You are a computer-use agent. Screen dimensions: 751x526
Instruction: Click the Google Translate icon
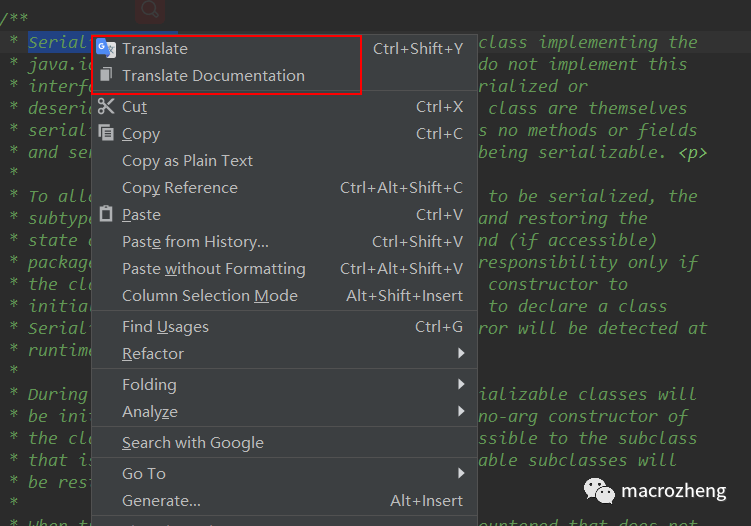point(106,48)
